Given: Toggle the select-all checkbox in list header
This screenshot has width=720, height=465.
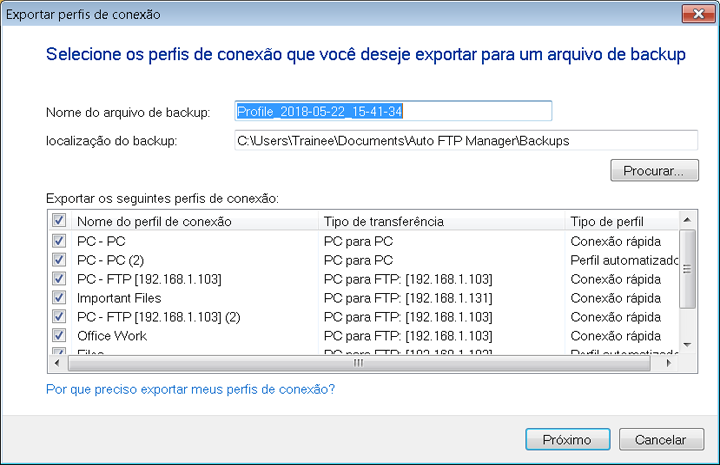Looking at the screenshot, I should tap(59, 221).
